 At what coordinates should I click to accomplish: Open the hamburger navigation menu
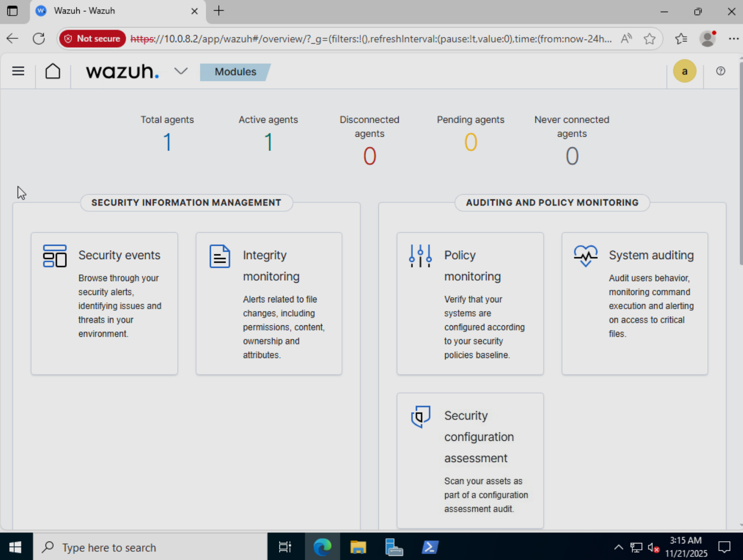click(x=18, y=71)
